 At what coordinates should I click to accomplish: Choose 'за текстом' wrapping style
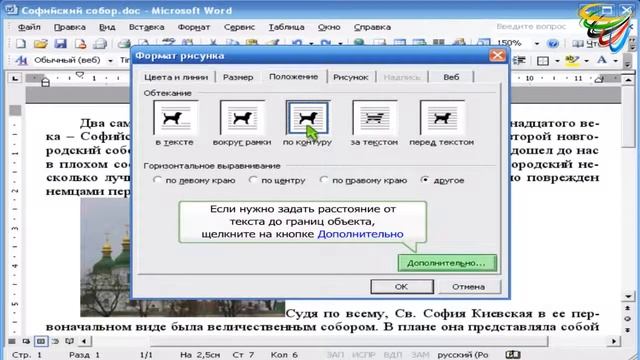[374, 118]
